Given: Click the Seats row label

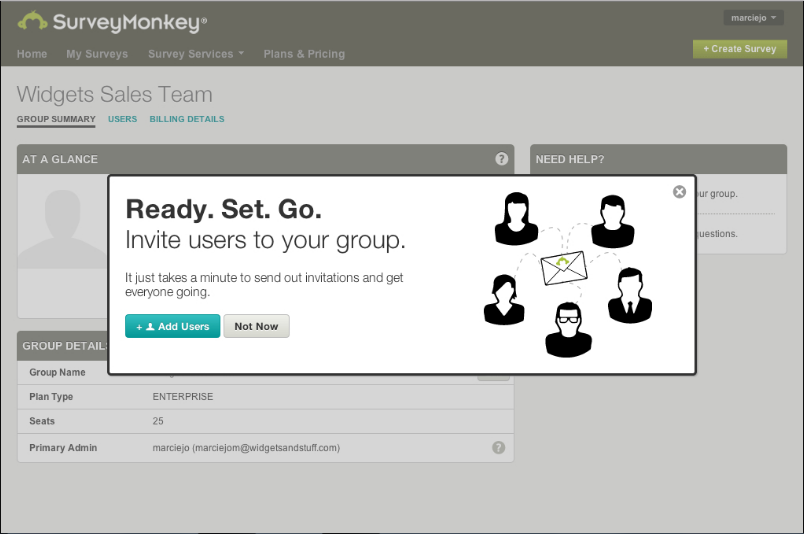Looking at the screenshot, I should [42, 421].
